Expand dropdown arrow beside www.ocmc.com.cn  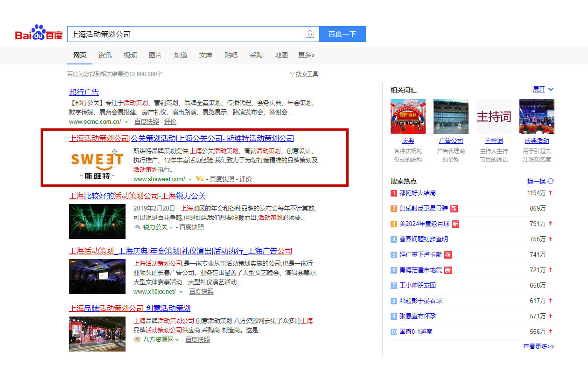tap(126, 122)
